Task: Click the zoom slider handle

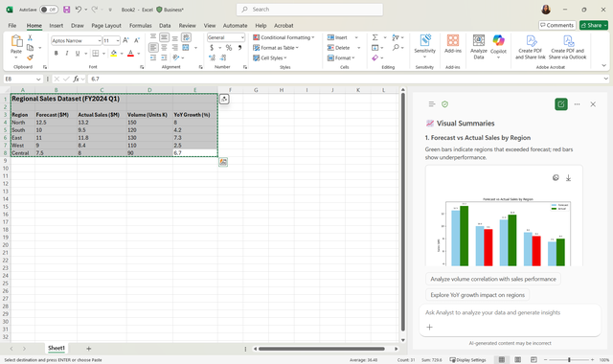Action: [569, 360]
